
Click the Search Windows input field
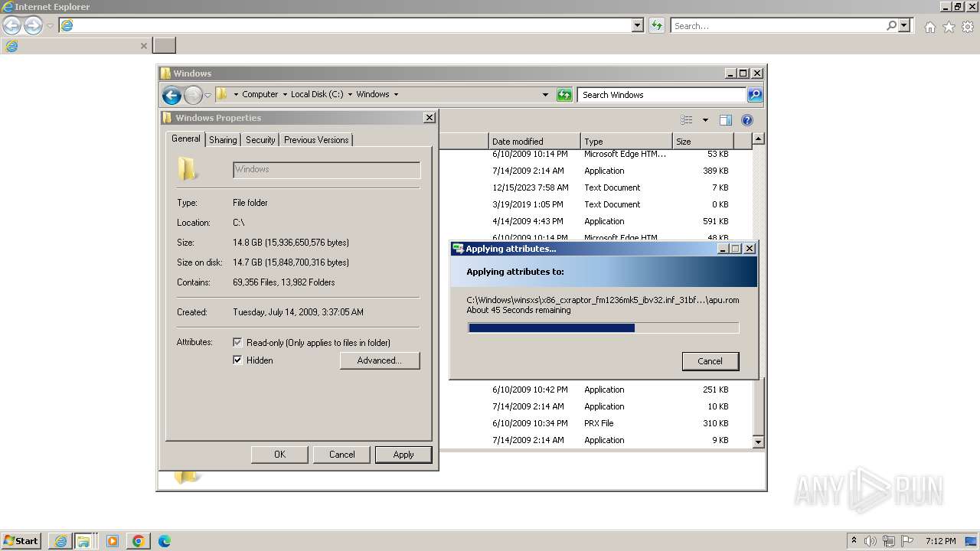pos(662,95)
